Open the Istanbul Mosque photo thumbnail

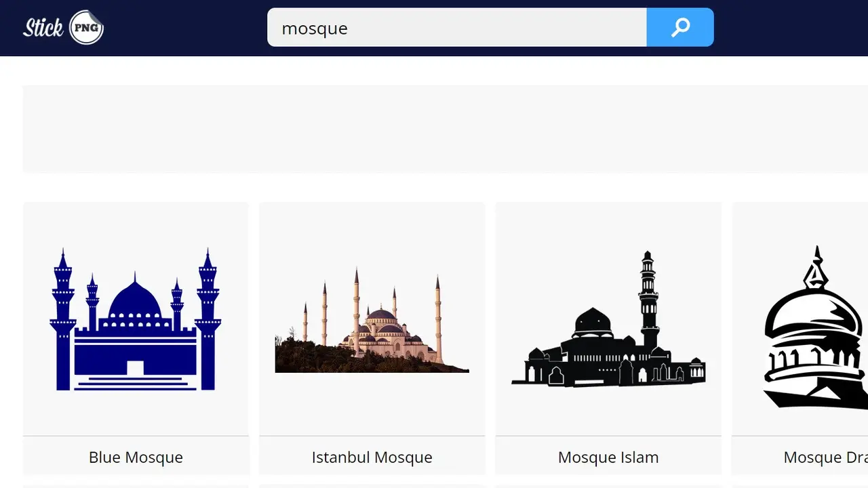coord(372,320)
